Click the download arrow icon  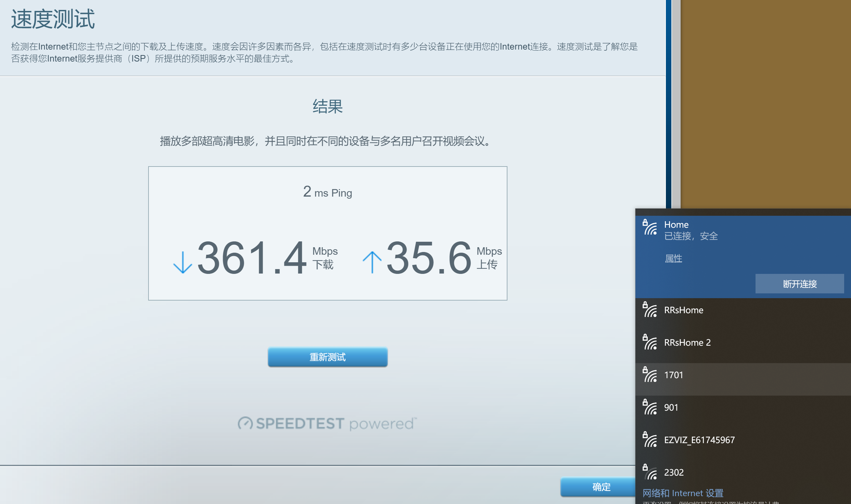[x=183, y=263]
